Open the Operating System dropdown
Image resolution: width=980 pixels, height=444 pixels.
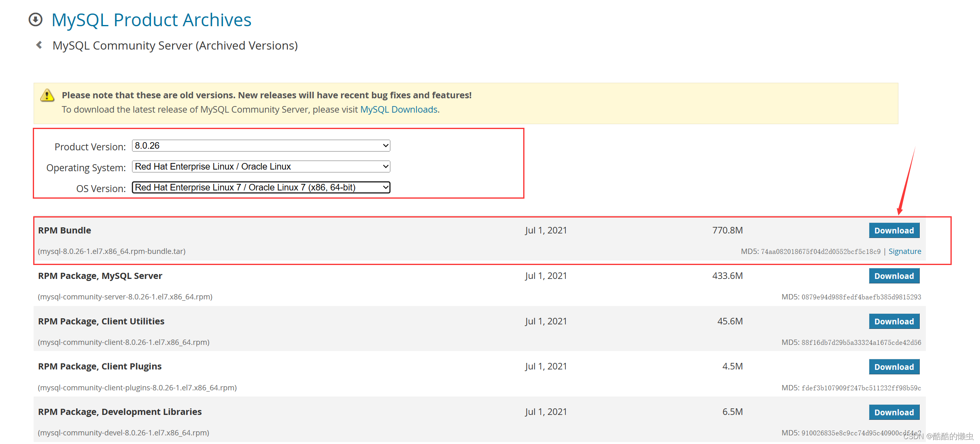(261, 167)
